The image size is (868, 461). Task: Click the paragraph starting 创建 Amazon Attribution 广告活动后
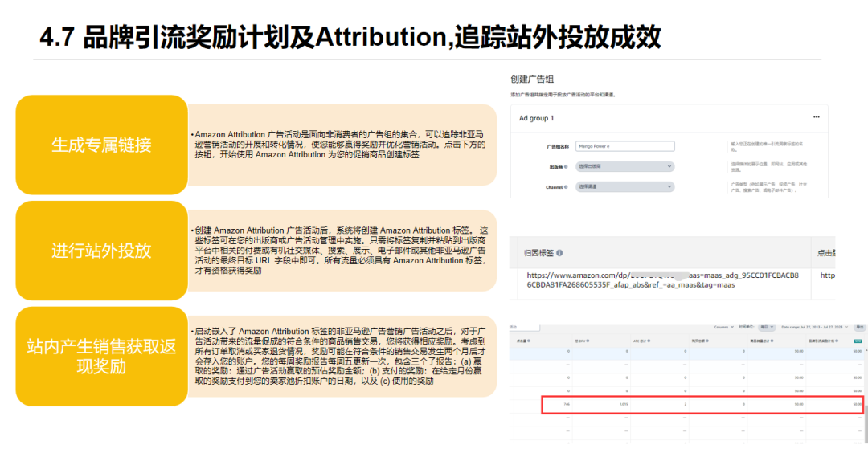(x=340, y=250)
